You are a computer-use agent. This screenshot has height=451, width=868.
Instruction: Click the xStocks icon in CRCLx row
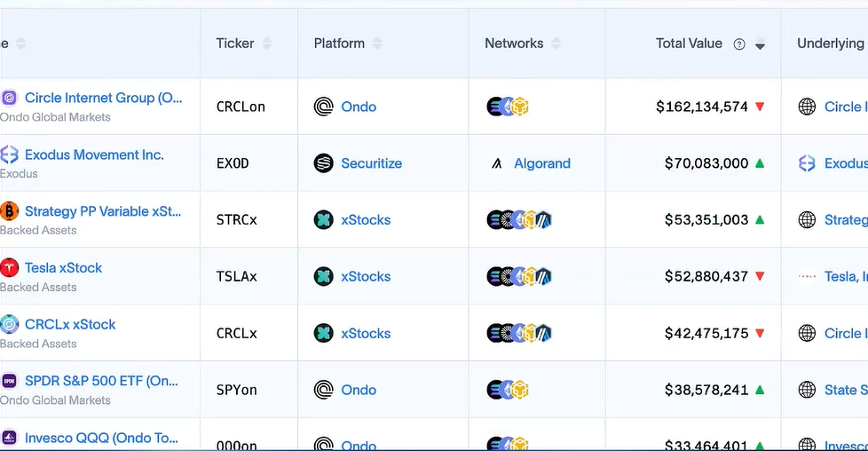(x=324, y=333)
